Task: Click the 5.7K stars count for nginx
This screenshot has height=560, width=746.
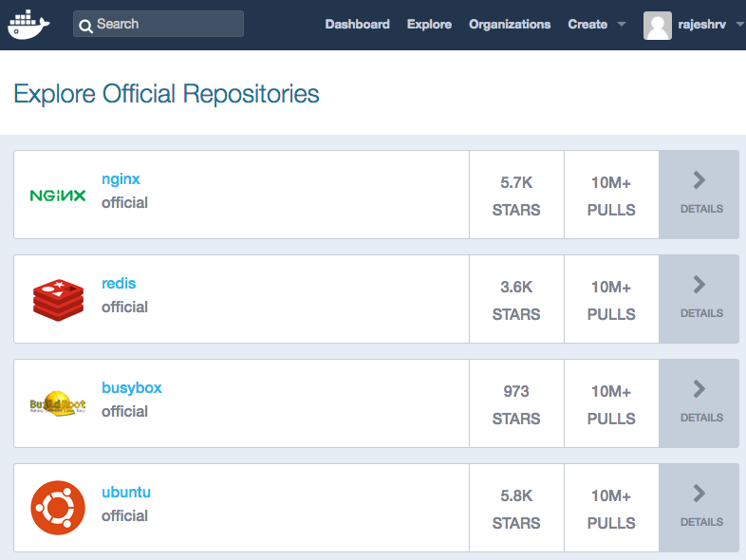Action: point(516,182)
